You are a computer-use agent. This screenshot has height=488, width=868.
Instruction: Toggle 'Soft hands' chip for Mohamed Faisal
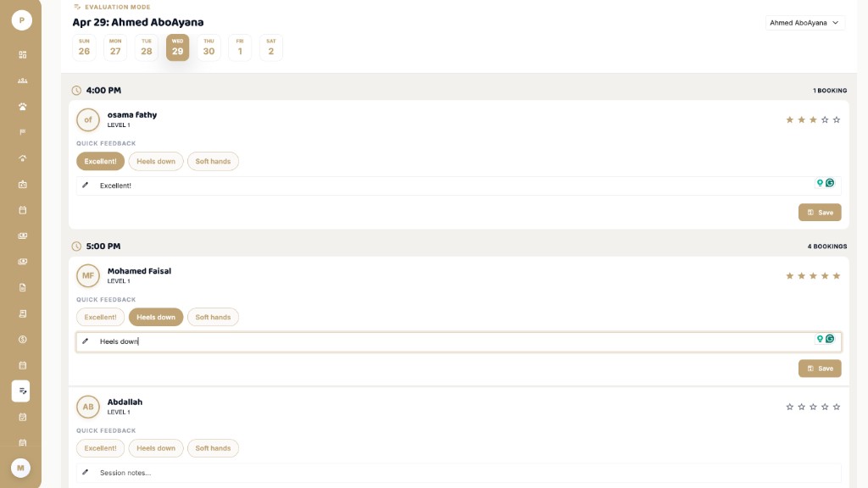[213, 318]
